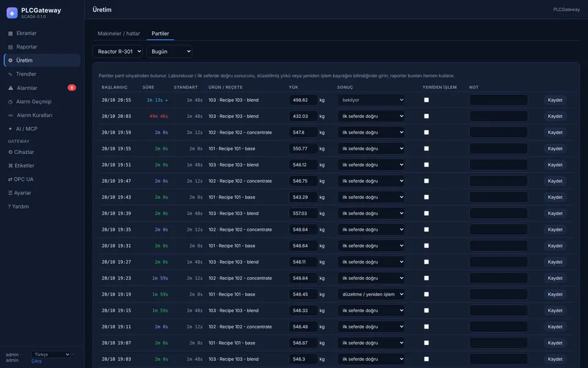The image size is (588, 368).
Task: Click the PLCGateway logo icon
Action: point(12,13)
